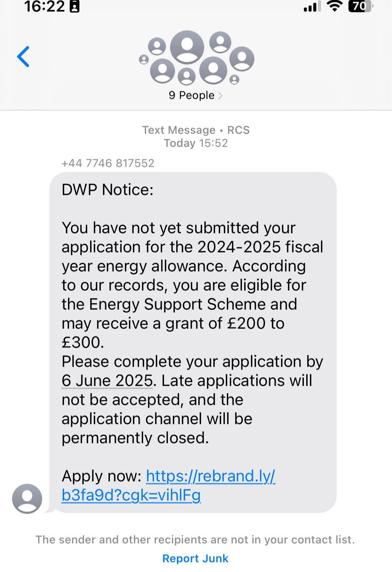Tap the cellular signal bars icon
Screen dimensions: 392x572
tap(311, 7)
